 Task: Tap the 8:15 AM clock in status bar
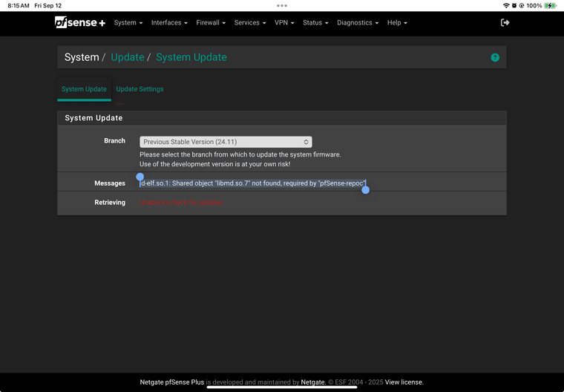(19, 6)
